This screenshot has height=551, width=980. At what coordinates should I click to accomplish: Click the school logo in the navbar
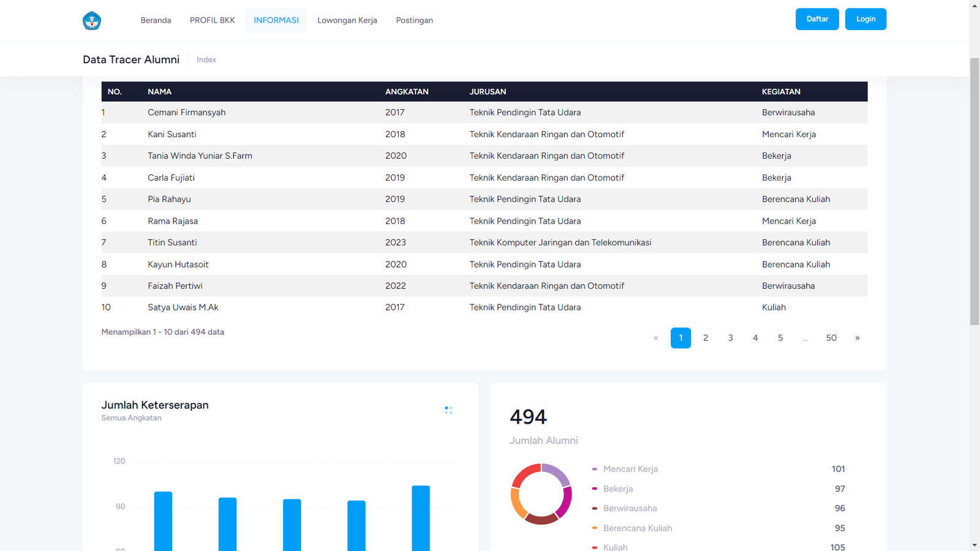[92, 21]
